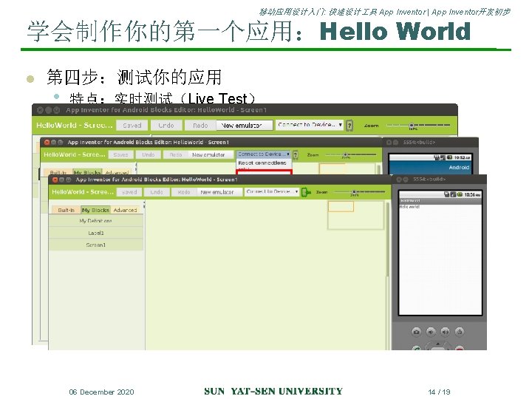Click the phone status icon in middle window
Screen dimensions: 532x399
click(296, 155)
